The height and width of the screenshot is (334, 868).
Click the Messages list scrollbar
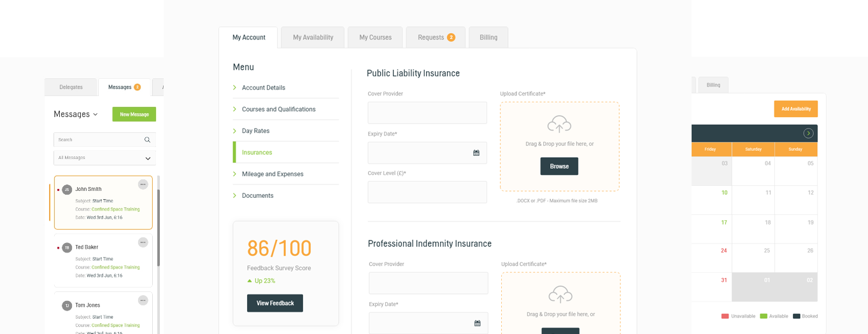159,228
